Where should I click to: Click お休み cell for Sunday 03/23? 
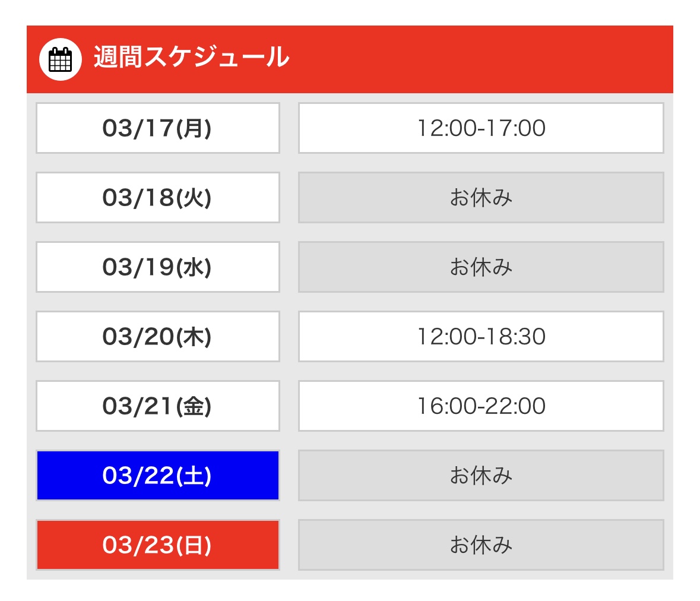coord(482,545)
